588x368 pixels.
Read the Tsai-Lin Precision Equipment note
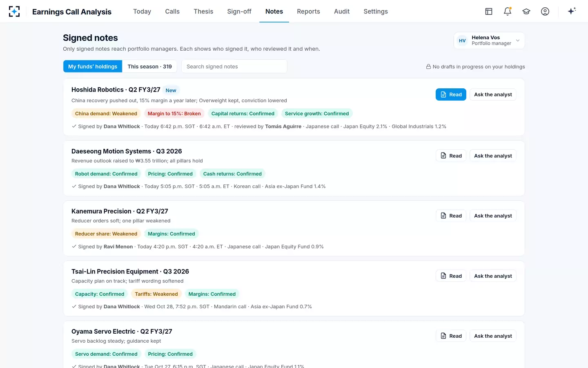coord(451,276)
